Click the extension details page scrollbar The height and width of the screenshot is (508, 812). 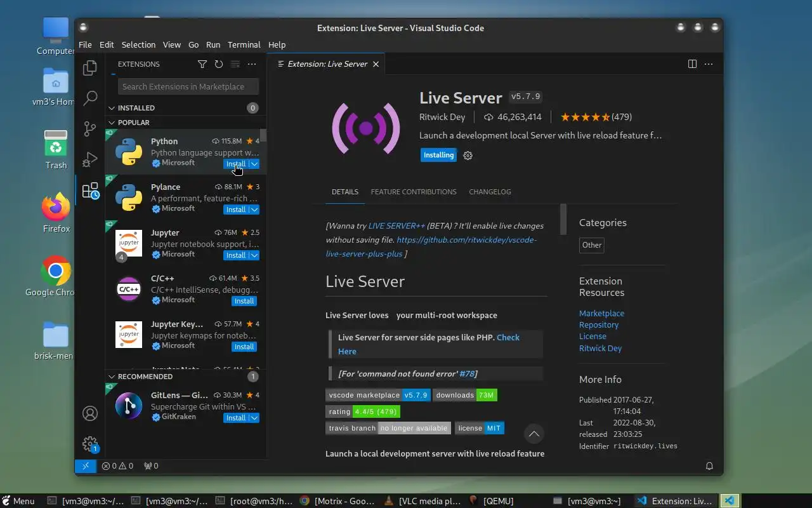563,220
